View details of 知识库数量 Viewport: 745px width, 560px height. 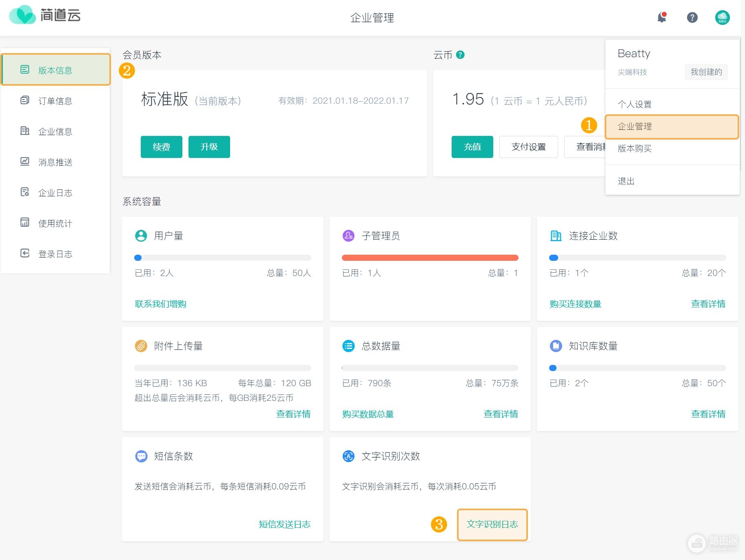[708, 414]
